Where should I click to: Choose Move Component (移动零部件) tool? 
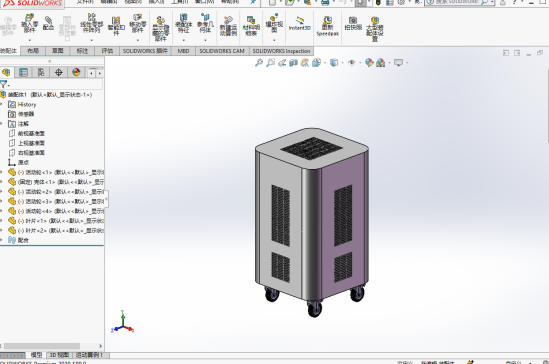click(138, 23)
